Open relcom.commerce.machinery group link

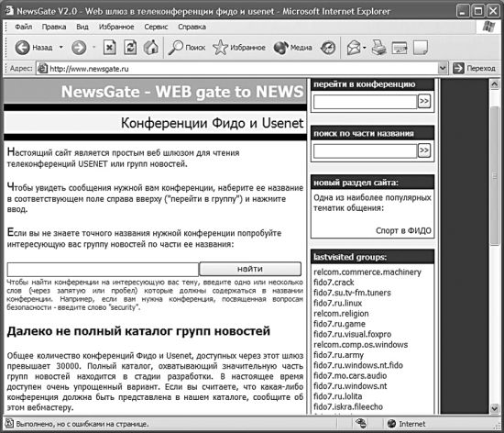tap(367, 272)
